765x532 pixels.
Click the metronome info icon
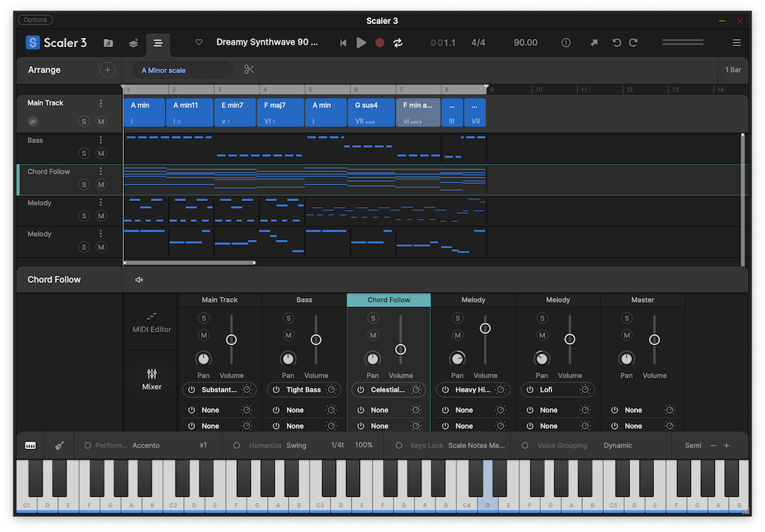566,43
